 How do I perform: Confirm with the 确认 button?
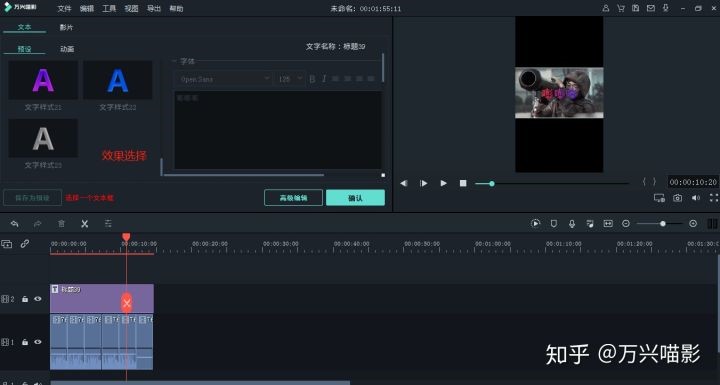click(x=355, y=198)
